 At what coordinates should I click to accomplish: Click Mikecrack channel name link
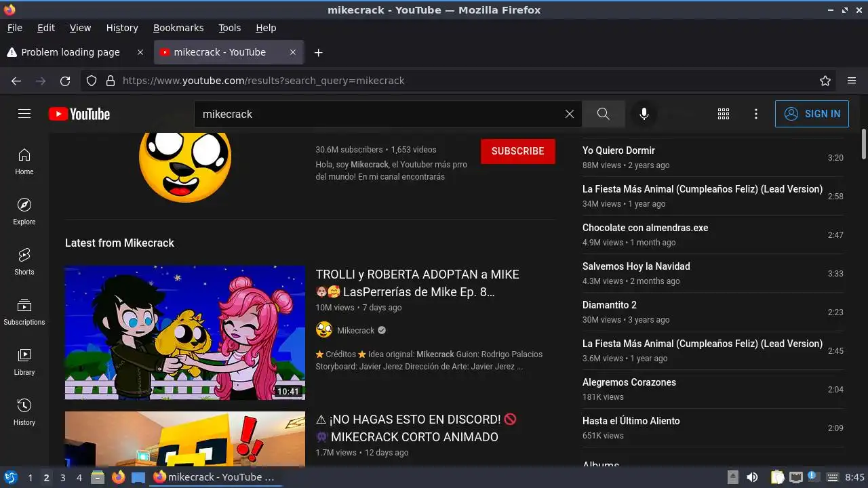click(x=356, y=330)
